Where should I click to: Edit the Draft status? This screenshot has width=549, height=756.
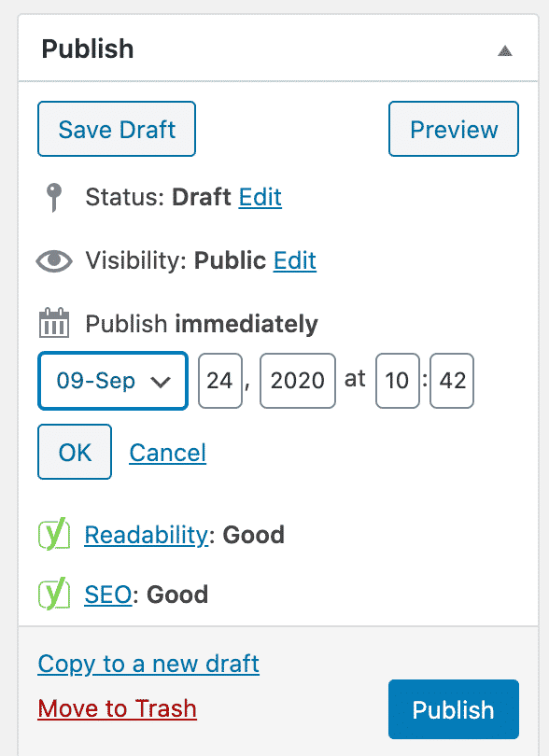coord(260,197)
